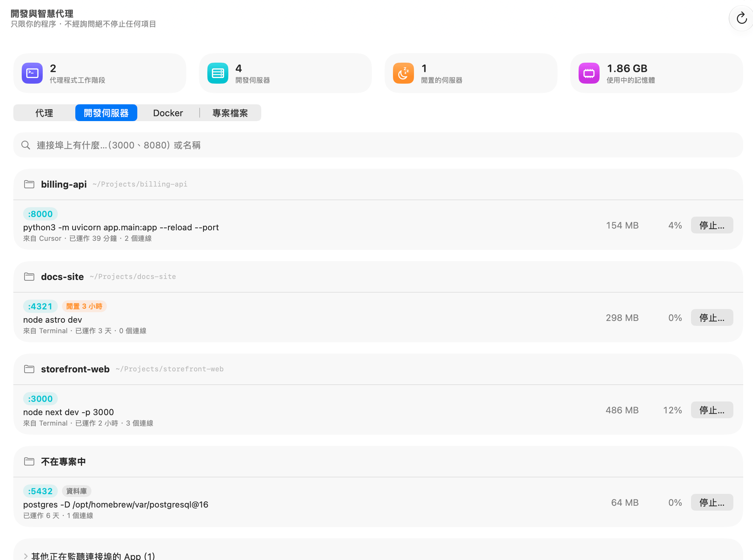Image resolution: width=753 pixels, height=560 pixels.
Task: Click the :3000 port badge
Action: pos(40,399)
